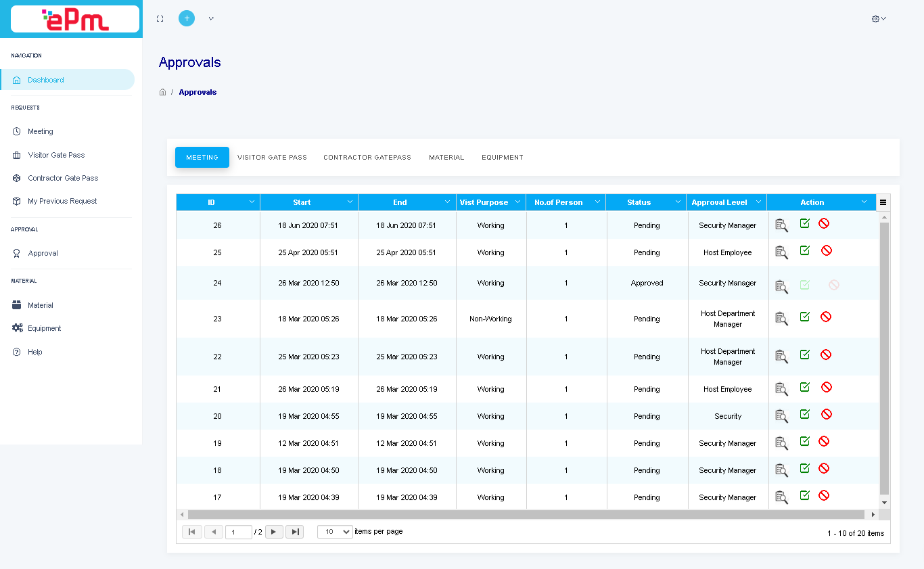This screenshot has width=924, height=569.
Task: Approve meeting request ID 18
Action: point(805,468)
